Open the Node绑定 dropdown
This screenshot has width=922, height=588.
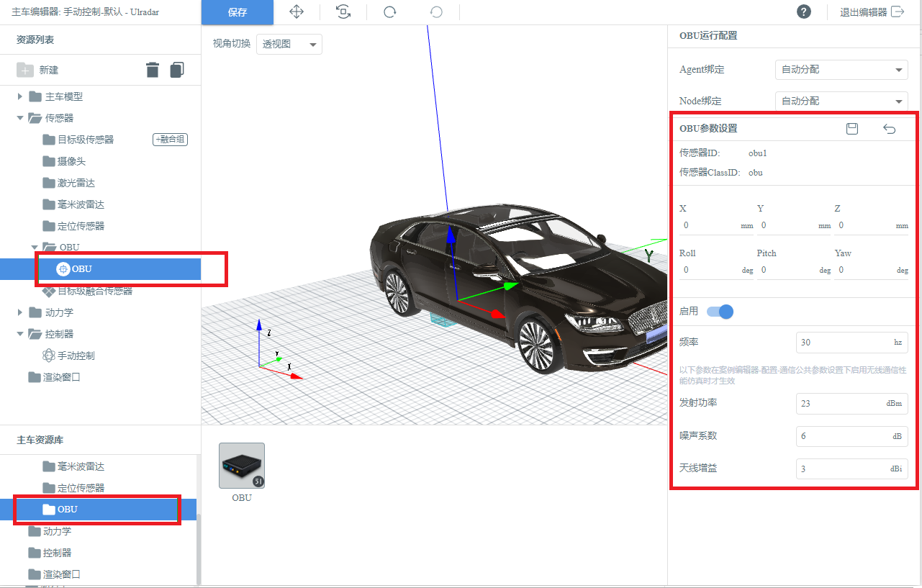[841, 101]
